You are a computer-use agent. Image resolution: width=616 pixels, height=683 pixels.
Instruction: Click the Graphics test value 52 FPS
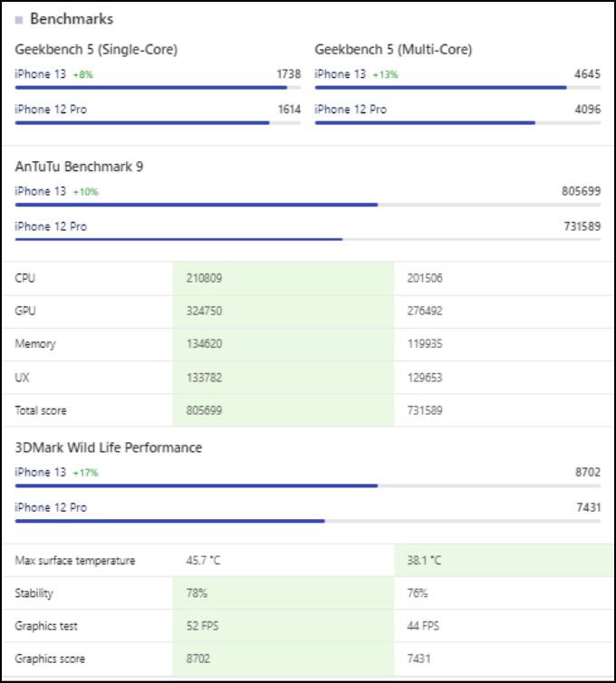202,626
